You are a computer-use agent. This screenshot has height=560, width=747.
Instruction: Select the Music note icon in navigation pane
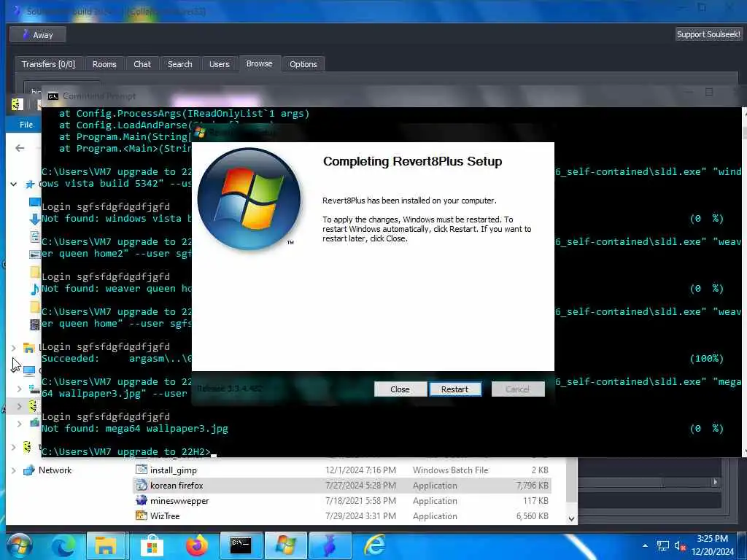[35, 289]
